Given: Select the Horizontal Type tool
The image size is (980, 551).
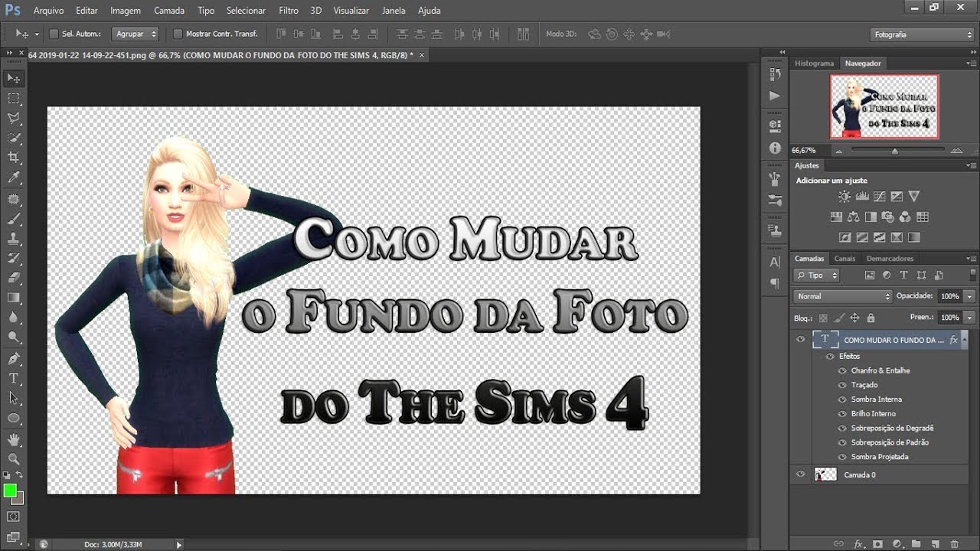Looking at the screenshot, I should (x=14, y=378).
